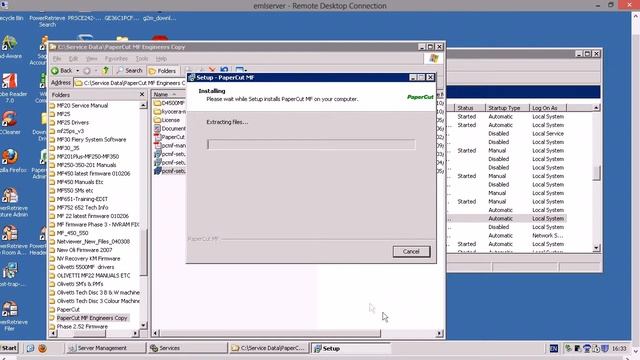Open the File menu in Explorer
This screenshot has width=640, height=360.
[x=57, y=59]
